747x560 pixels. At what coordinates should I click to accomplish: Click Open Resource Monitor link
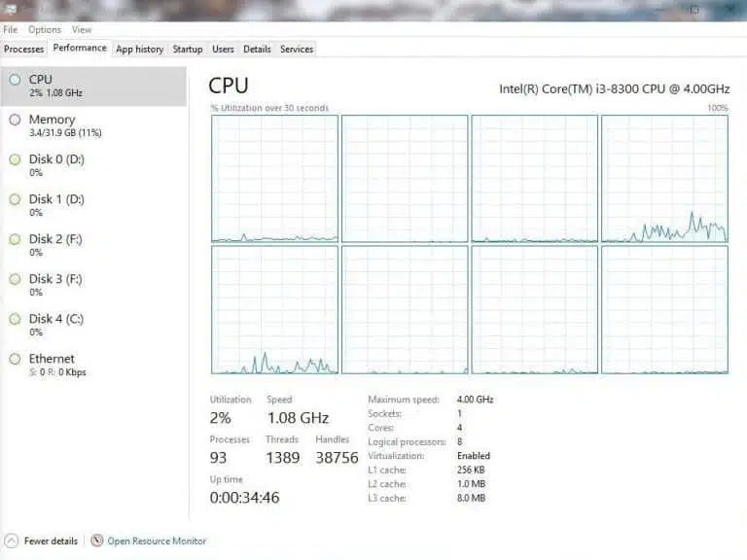click(x=157, y=541)
